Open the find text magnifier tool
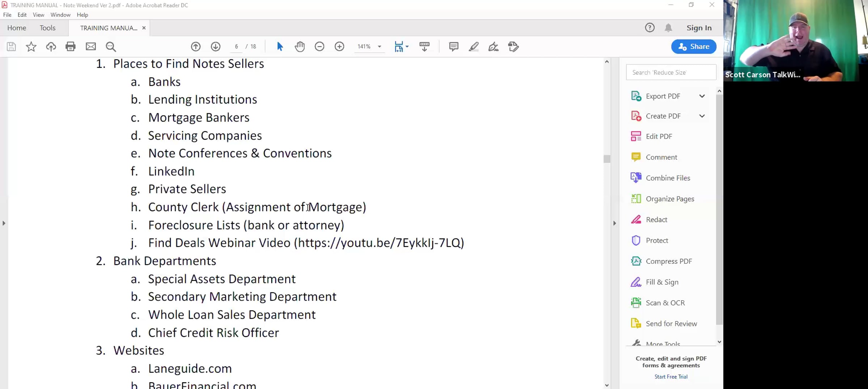868x389 pixels. click(111, 47)
